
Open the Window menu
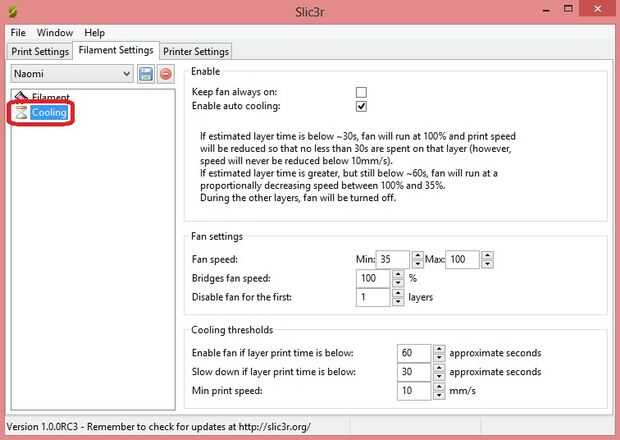tap(55, 32)
